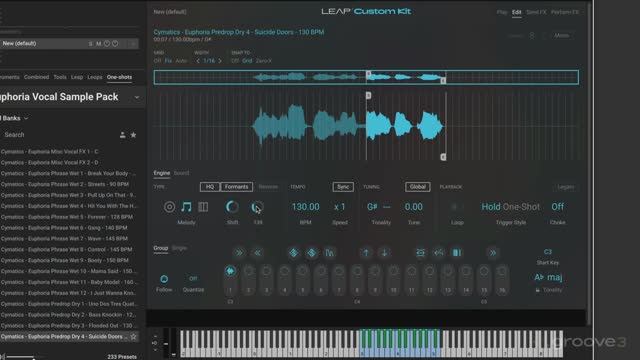Click the S solo icon on New (default)

90,44
